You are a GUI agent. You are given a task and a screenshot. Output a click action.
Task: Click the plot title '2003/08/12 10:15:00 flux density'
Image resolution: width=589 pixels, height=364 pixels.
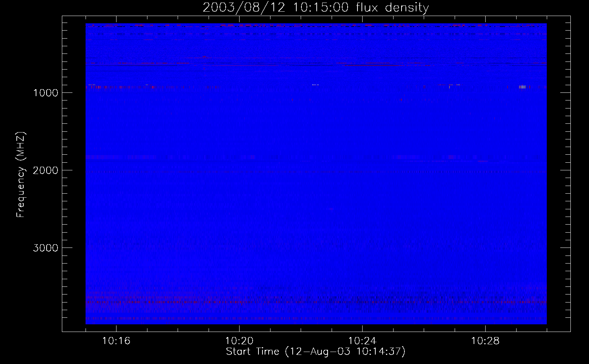point(316,8)
